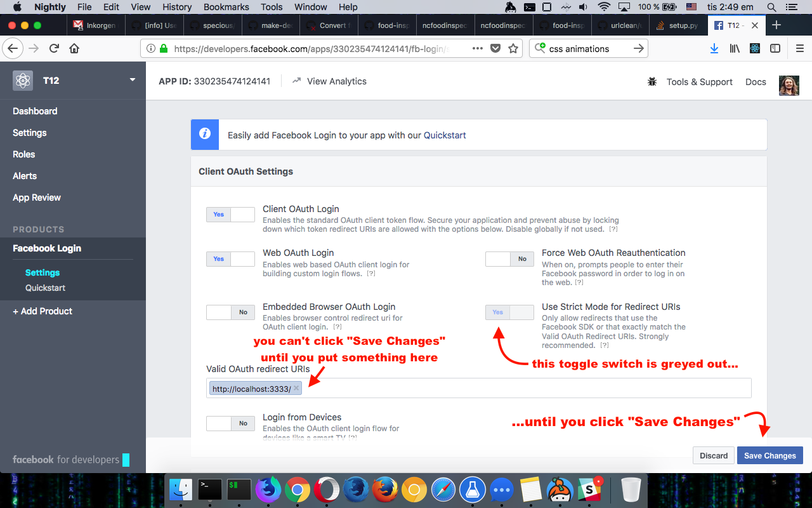Go to App Review in sidebar

click(37, 197)
